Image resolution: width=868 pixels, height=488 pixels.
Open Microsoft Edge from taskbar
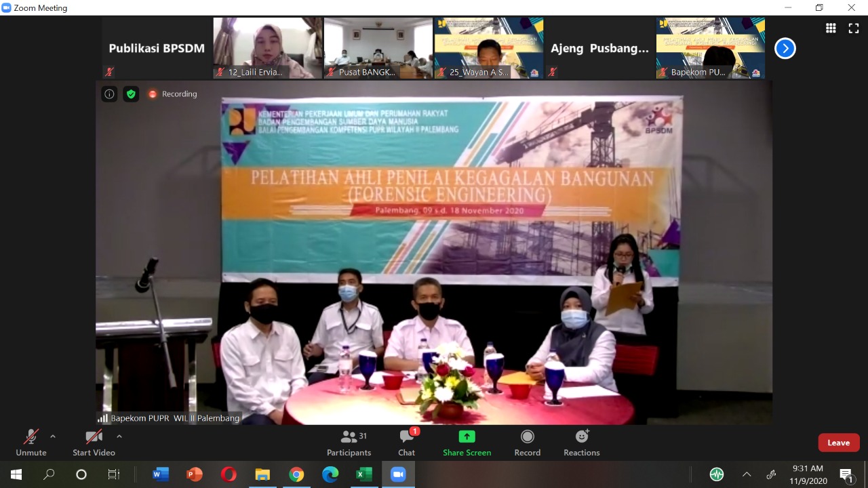330,474
